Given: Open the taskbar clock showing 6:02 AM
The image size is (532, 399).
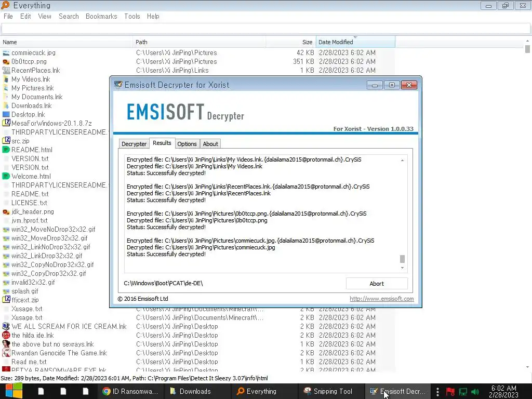Looking at the screenshot, I should [503, 391].
